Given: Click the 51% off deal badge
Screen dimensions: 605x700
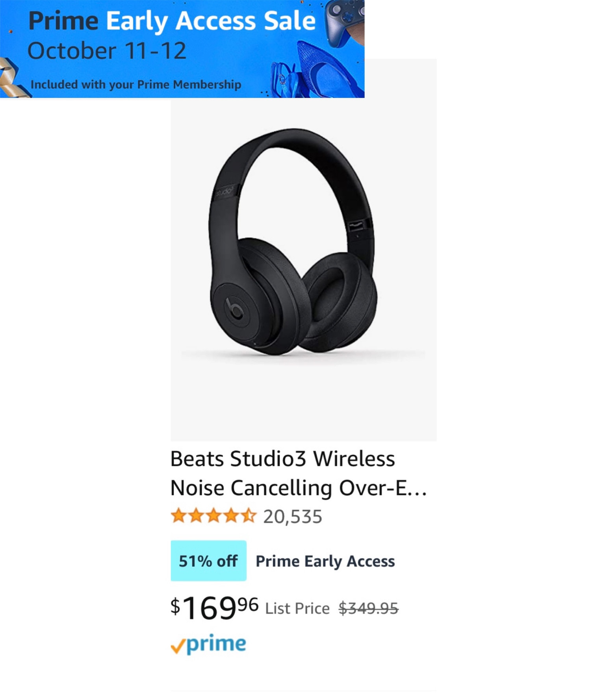Looking at the screenshot, I should [x=208, y=561].
